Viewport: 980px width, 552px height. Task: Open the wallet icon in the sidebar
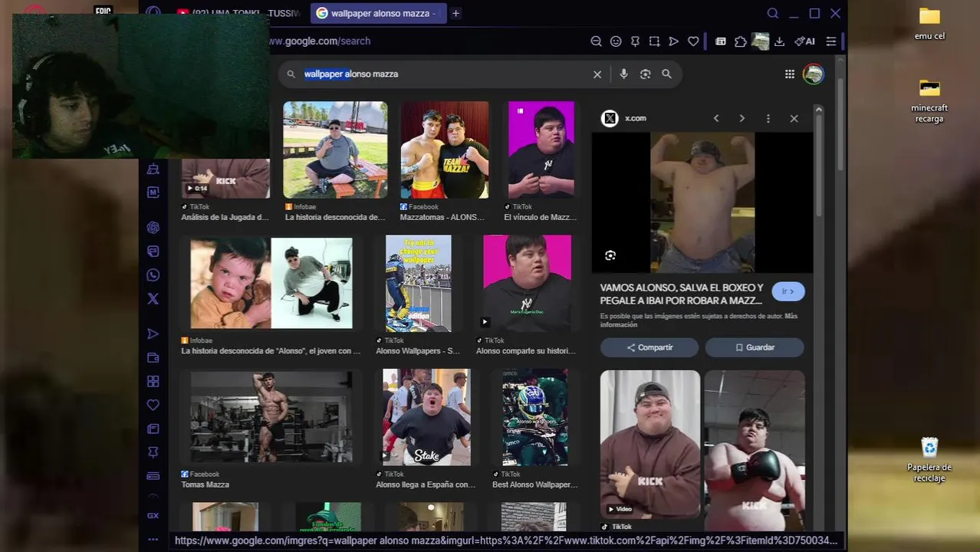[153, 358]
